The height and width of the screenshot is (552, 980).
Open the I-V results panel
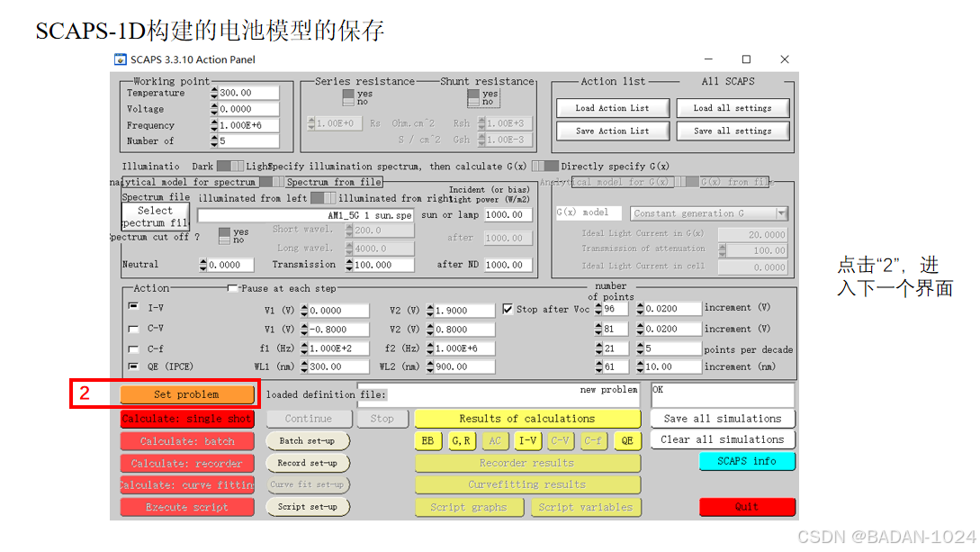pyautogui.click(x=527, y=440)
